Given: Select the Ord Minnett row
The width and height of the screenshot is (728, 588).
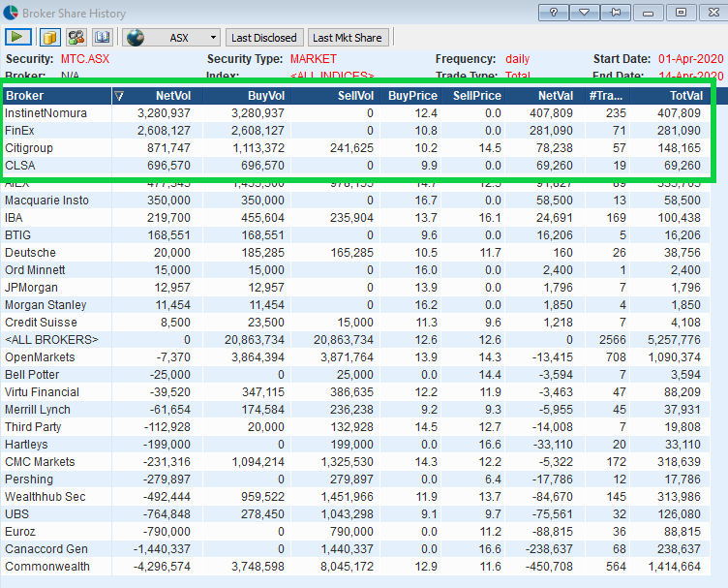Looking at the screenshot, I should tap(356, 270).
